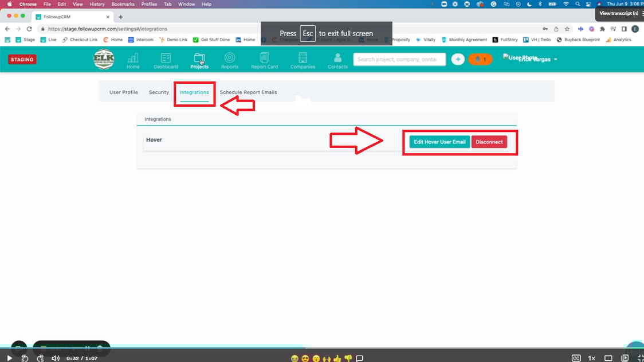This screenshot has width=644, height=362.
Task: Click the Report Card icon
Action: tap(264, 59)
